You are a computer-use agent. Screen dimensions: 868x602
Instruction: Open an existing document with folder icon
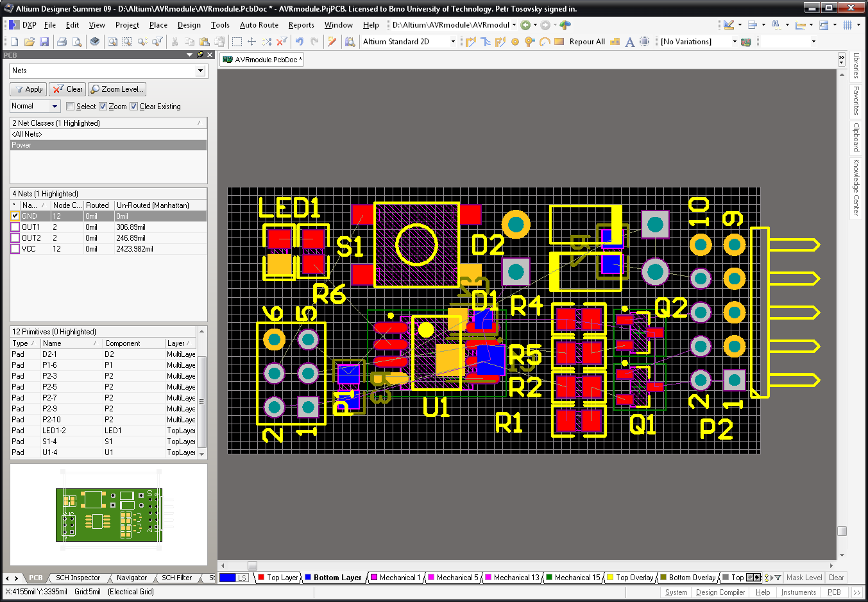[29, 42]
